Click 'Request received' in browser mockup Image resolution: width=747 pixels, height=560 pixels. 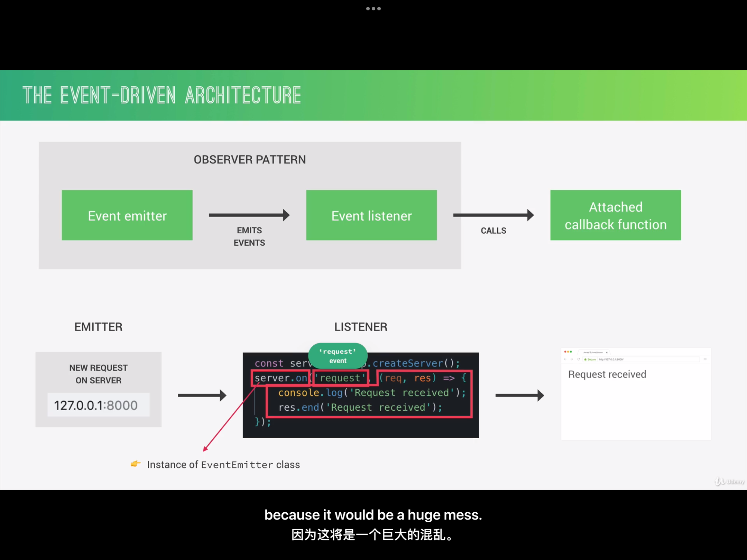click(607, 374)
